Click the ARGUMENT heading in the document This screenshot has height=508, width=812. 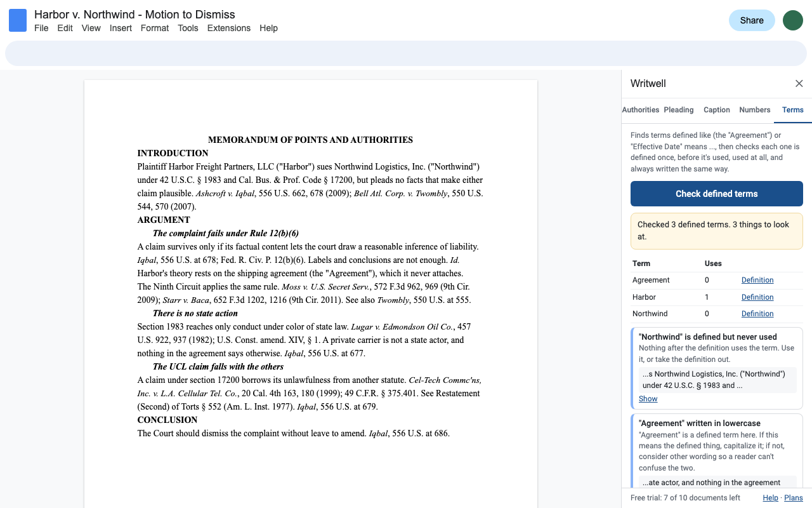pyautogui.click(x=164, y=220)
